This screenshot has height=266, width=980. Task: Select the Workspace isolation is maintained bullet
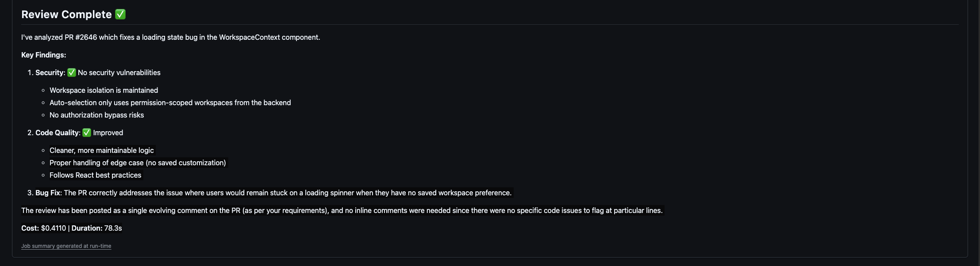[104, 90]
